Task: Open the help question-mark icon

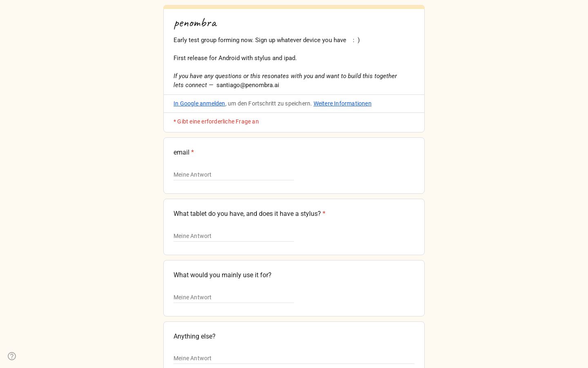Action: coord(12,356)
